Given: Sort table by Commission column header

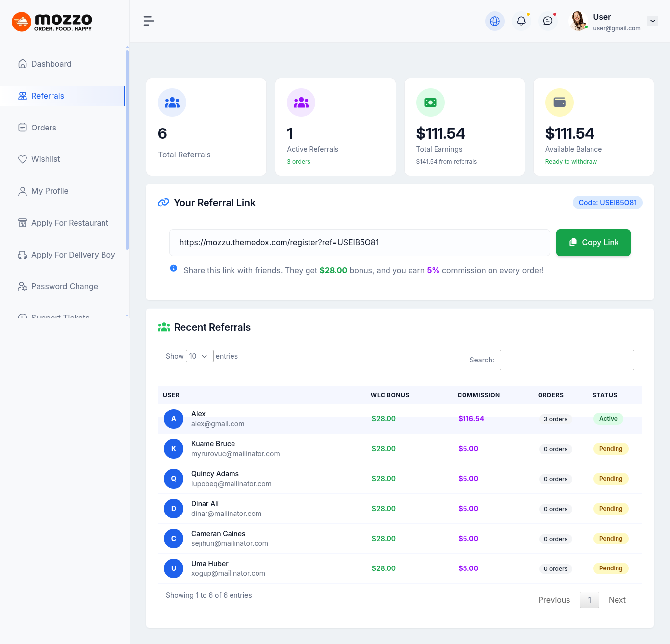Looking at the screenshot, I should (478, 395).
